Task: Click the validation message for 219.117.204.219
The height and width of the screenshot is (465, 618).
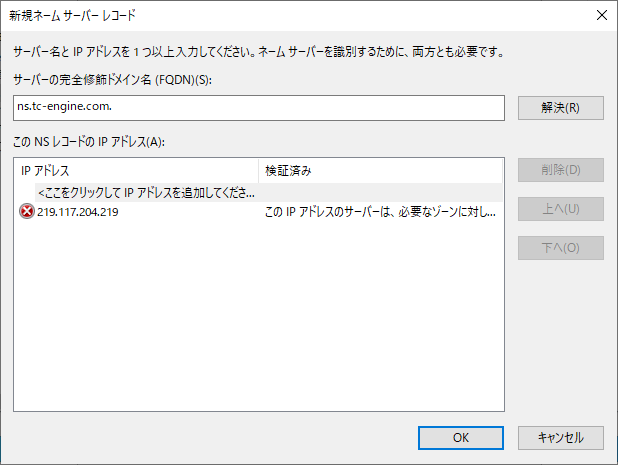Action: pos(380,212)
